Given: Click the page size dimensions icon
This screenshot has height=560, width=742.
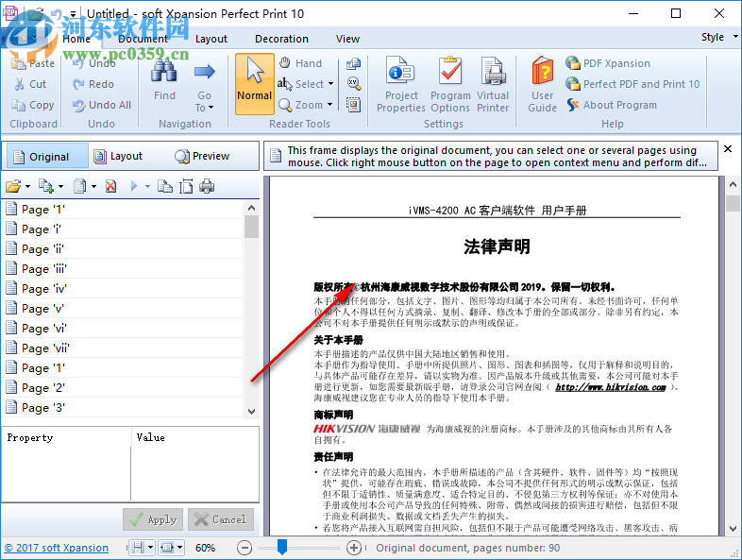Looking at the screenshot, I should tap(186, 186).
